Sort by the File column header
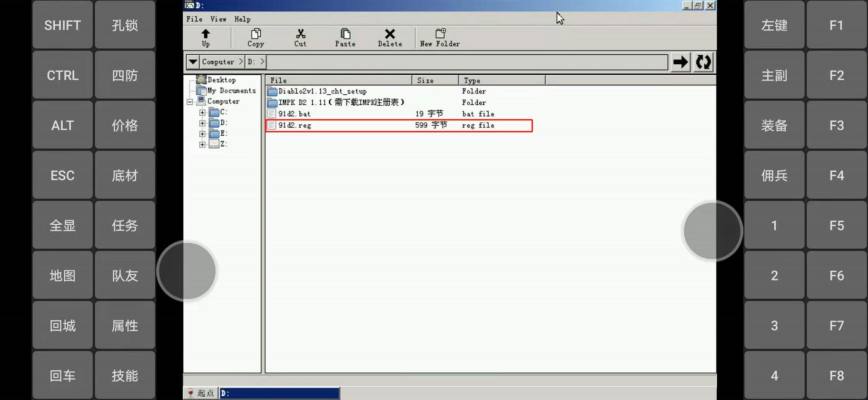The width and height of the screenshot is (868, 400). tap(338, 80)
